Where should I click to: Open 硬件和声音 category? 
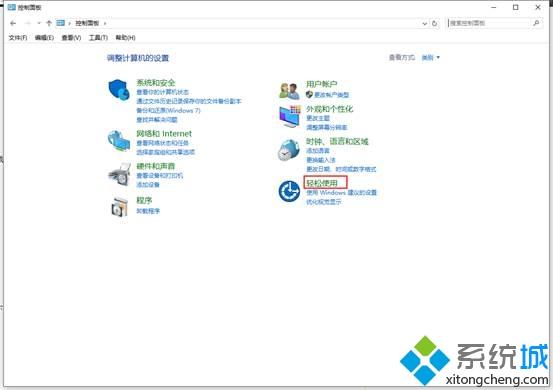[156, 166]
